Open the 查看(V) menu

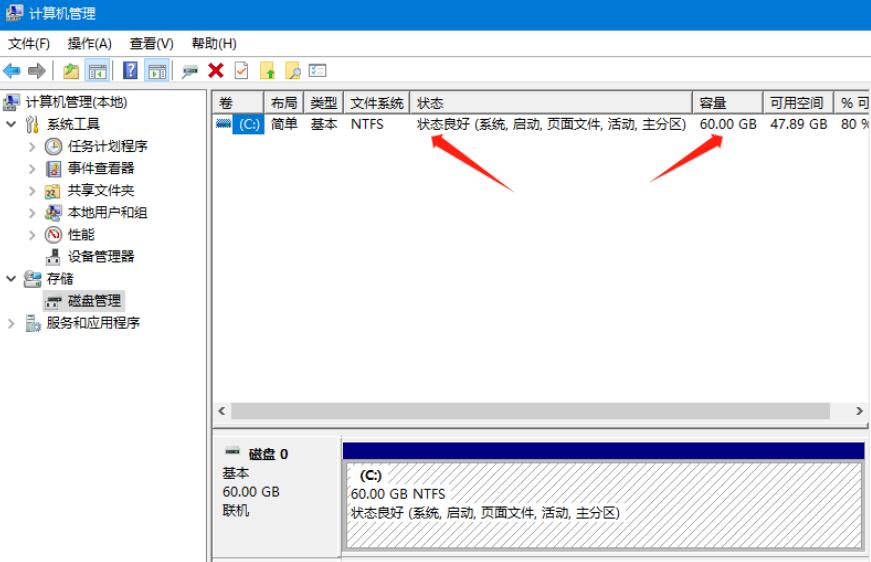coord(151,43)
